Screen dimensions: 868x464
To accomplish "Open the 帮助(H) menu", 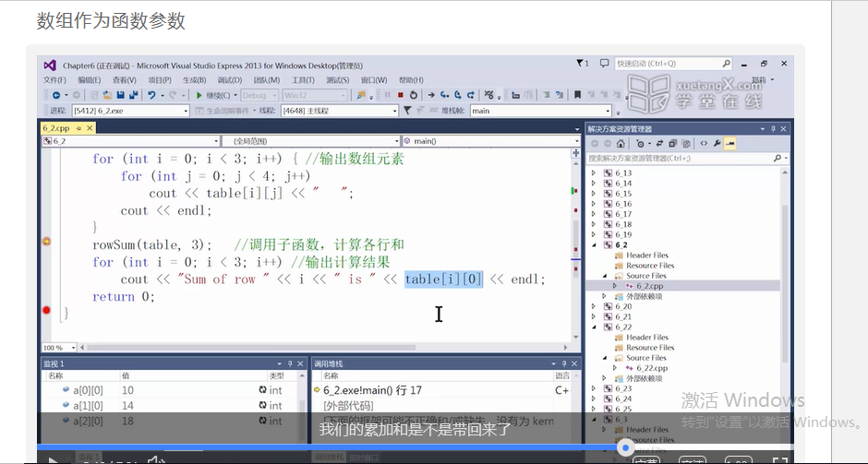I will coord(411,80).
